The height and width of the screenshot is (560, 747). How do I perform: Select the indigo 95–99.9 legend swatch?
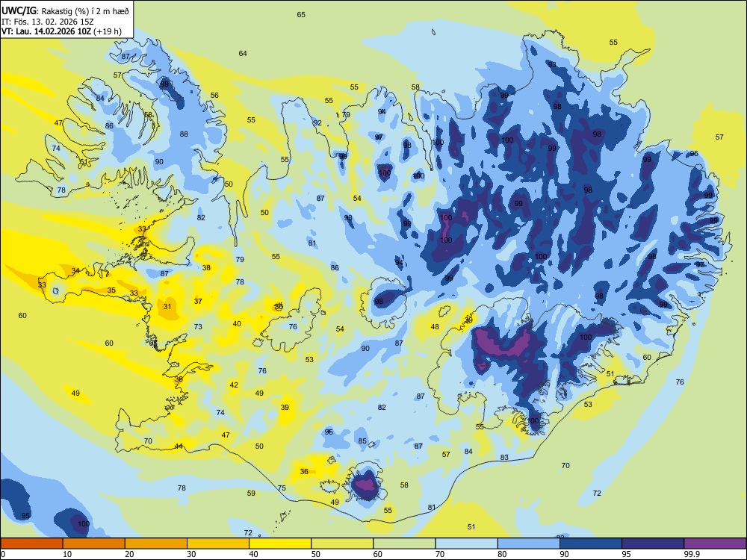coord(653,544)
